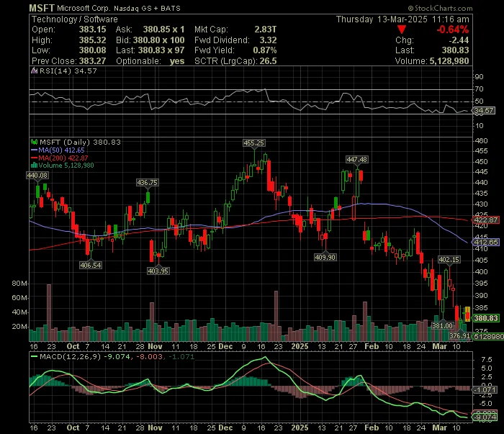Click the Chg value -2.44
This screenshot has width=504, height=434.
click(459, 40)
